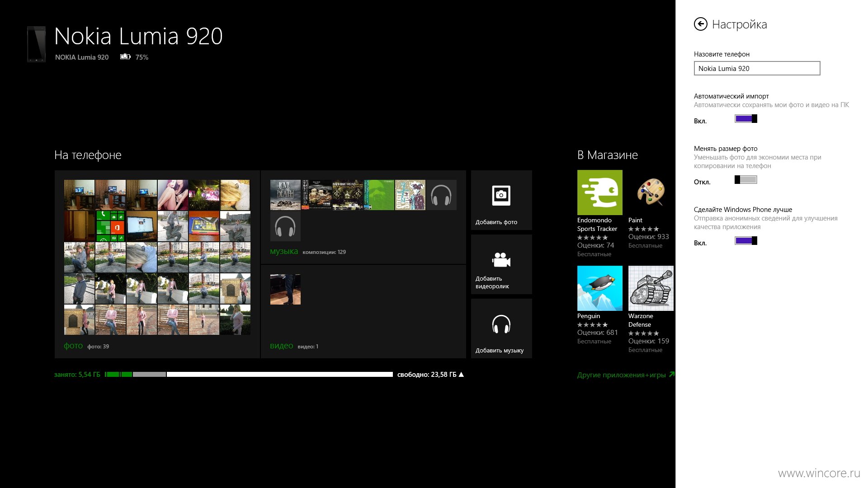Click the back arrow next to Настройка

[x=700, y=24]
